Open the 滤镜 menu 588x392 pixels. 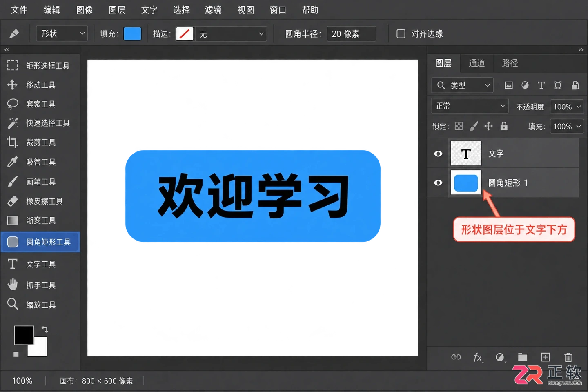tap(213, 10)
